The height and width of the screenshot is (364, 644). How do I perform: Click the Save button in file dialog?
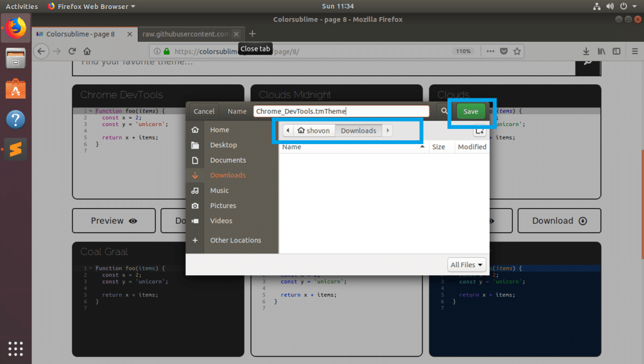point(471,111)
